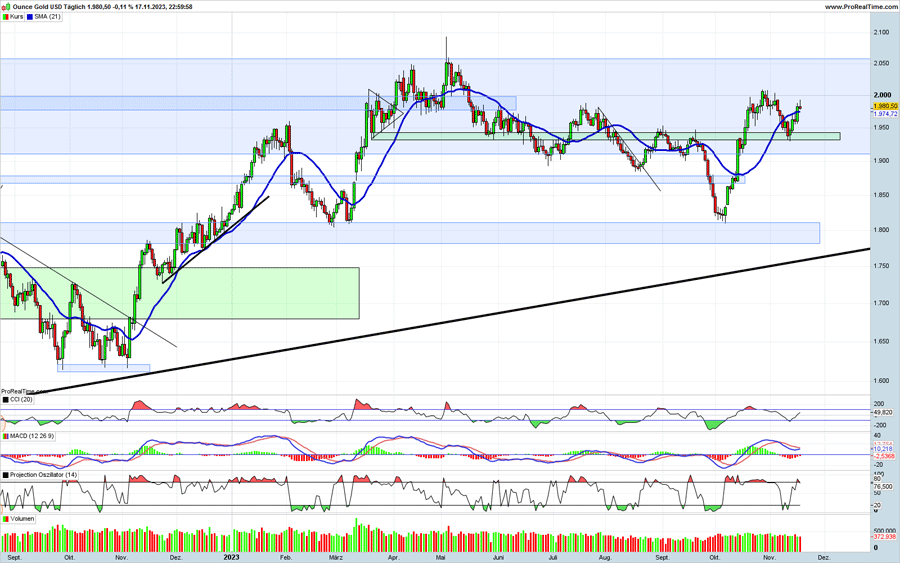The height and width of the screenshot is (563, 900).
Task: Select the MACD (12 26 9) panel label
Action: tap(32, 436)
